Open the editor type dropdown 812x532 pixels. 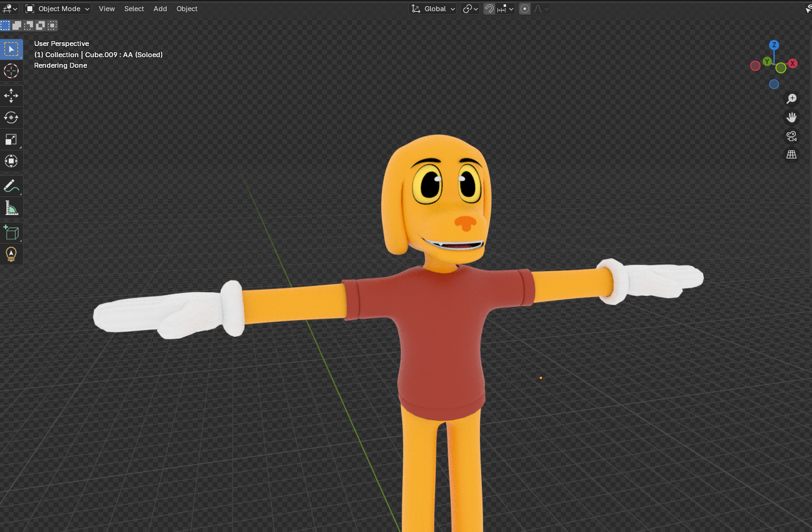(x=11, y=9)
